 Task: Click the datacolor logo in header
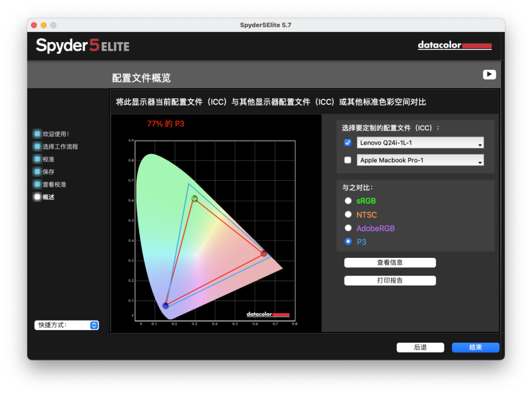tap(454, 45)
